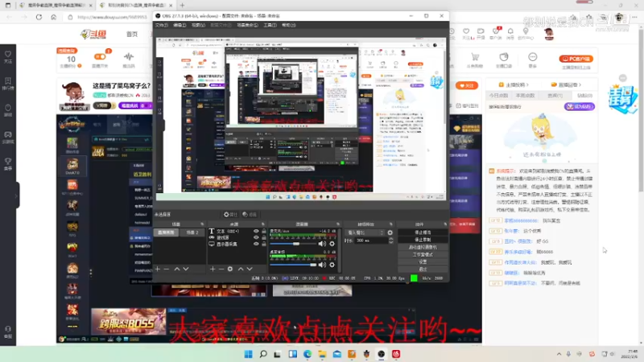The width and height of the screenshot is (644, 362).
Task: Open microphone/Aux audio settings gear
Action: (x=332, y=244)
